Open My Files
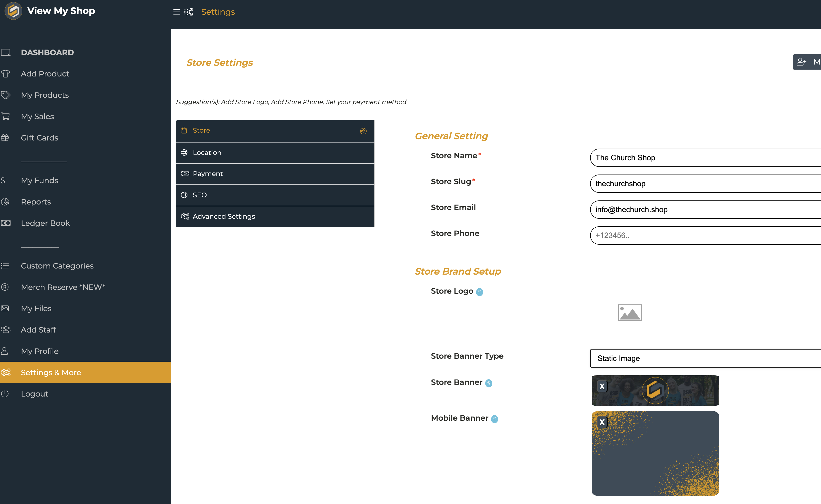 (36, 308)
